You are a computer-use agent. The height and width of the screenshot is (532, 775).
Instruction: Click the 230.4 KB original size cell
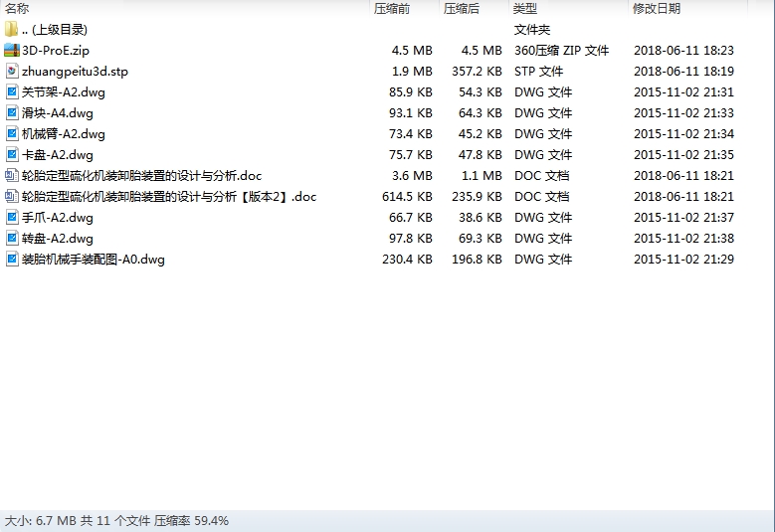tap(407, 260)
